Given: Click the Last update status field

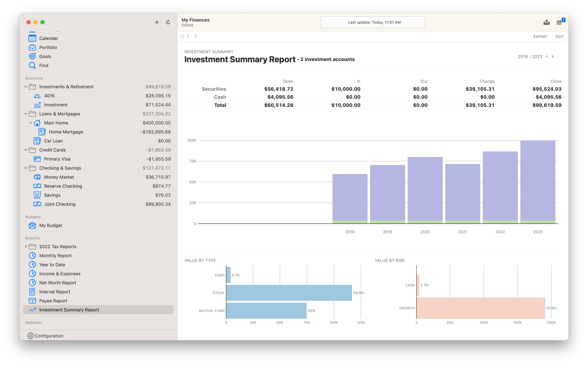Looking at the screenshot, I should (373, 22).
